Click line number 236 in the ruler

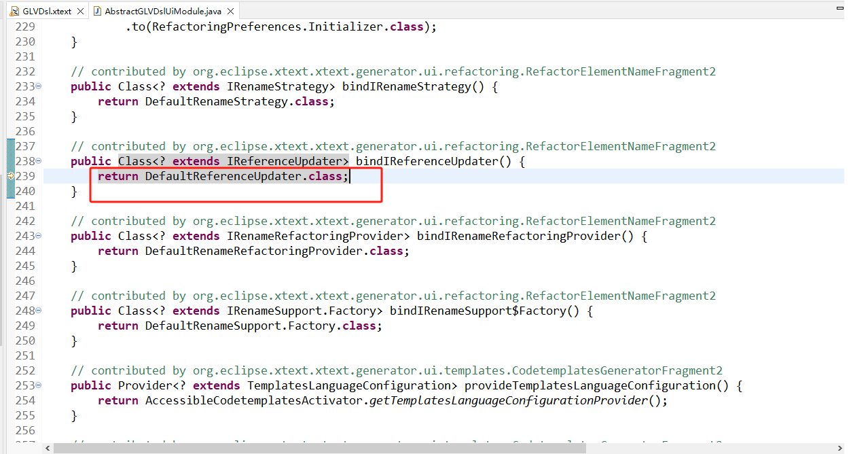click(24, 131)
